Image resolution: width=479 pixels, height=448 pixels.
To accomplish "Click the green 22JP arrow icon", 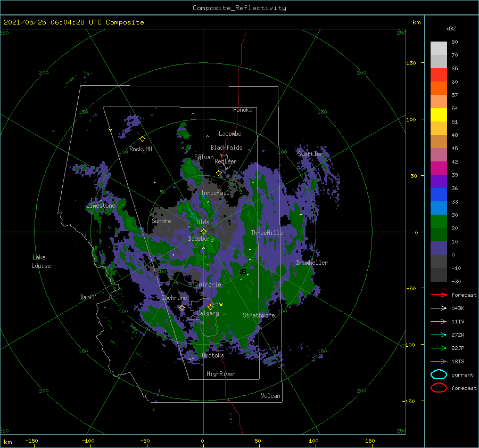I will coord(439,348).
